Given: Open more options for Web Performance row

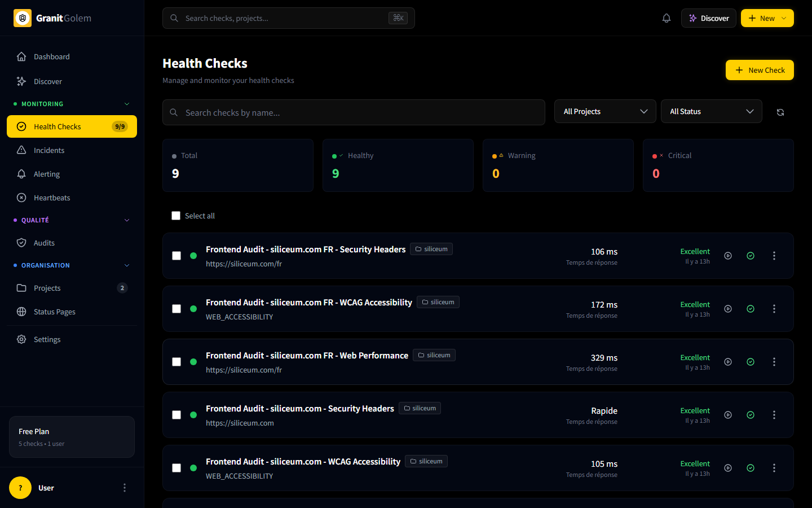Looking at the screenshot, I should click(774, 362).
